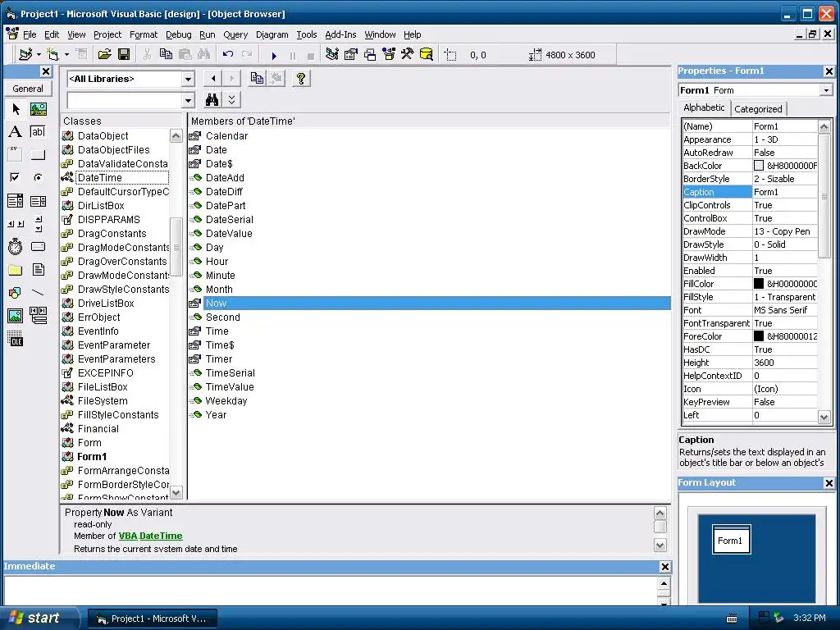
Task: Select the Weekday member
Action: pos(226,400)
